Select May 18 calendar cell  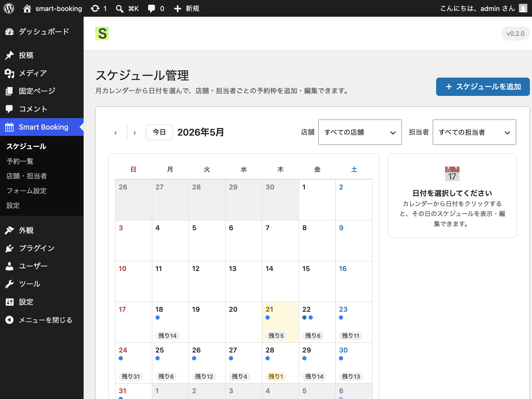click(x=170, y=322)
